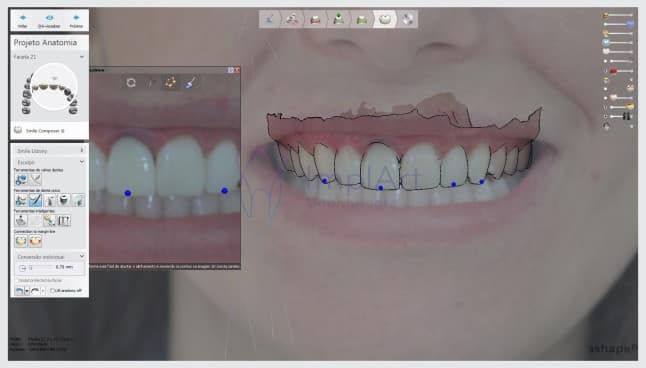Image resolution: width=646 pixels, height=368 pixels.
Task: Open the last workflow step in top toolbar
Action: [407, 19]
